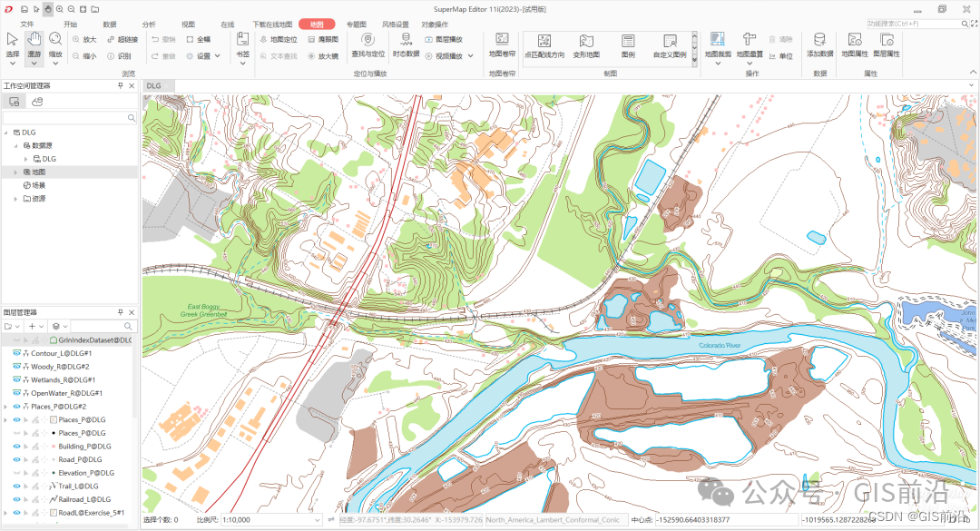The width and height of the screenshot is (980, 531).
Task: Switch to the 风格设置 ribbon tab
Action: (395, 25)
